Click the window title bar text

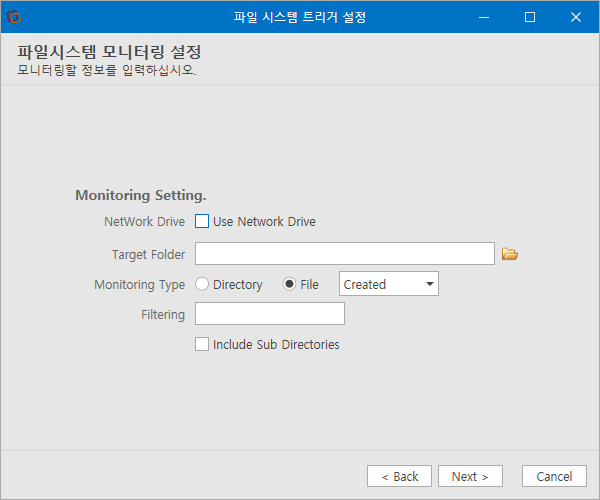pos(300,17)
